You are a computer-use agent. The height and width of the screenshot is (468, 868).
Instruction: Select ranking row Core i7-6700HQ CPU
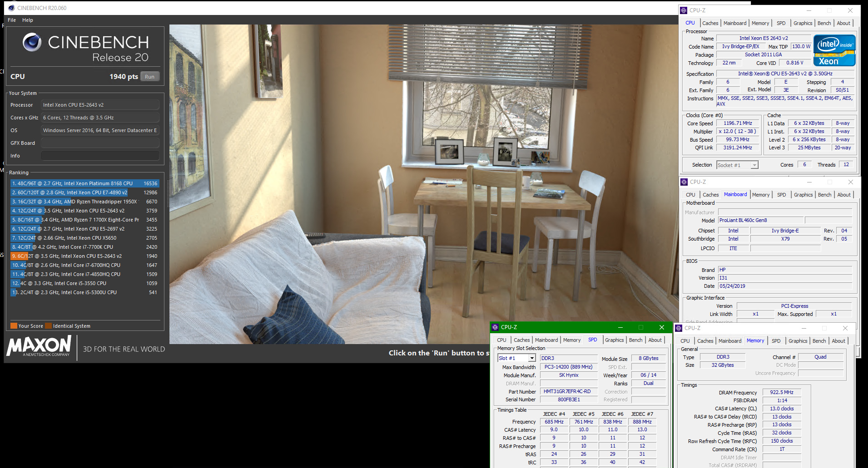pyautogui.click(x=84, y=265)
